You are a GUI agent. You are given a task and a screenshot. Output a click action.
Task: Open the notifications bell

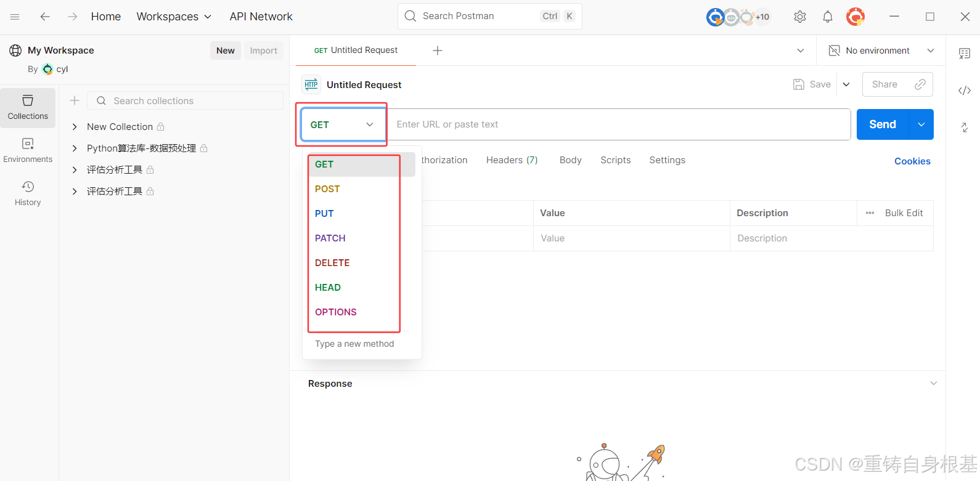click(x=828, y=17)
